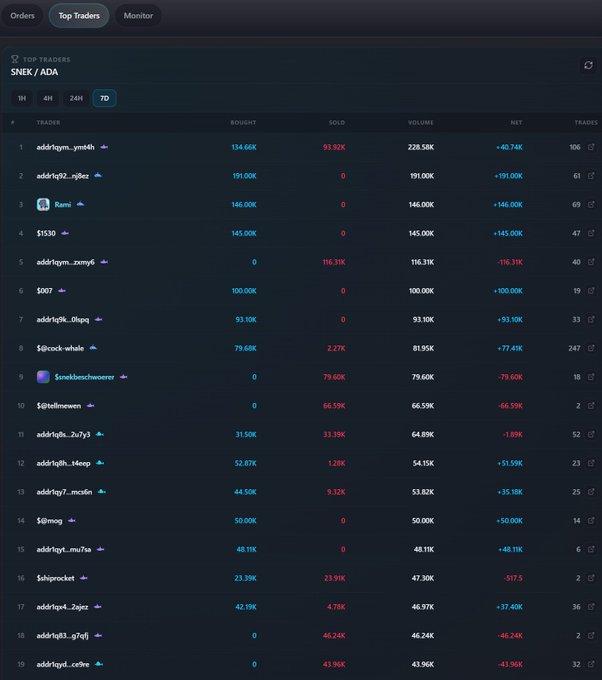Screen dimensions: 602x680
Task: Click the +51.59K net value
Action: [510, 464]
